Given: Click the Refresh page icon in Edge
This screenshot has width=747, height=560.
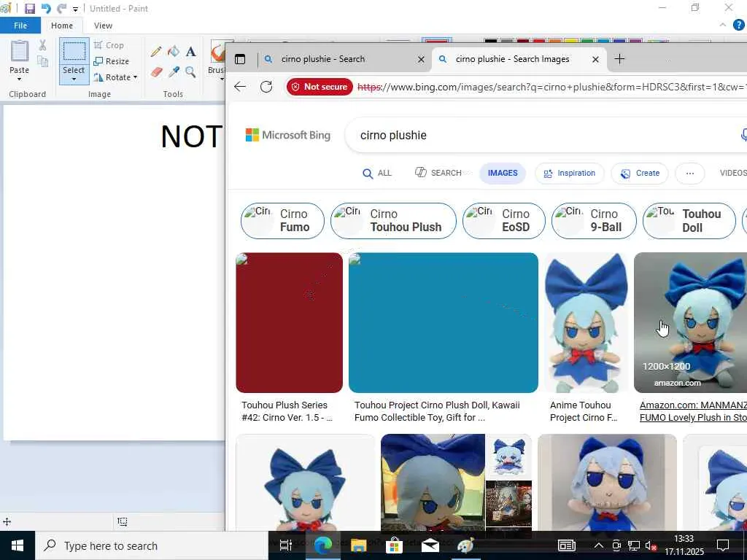Looking at the screenshot, I should [x=266, y=87].
